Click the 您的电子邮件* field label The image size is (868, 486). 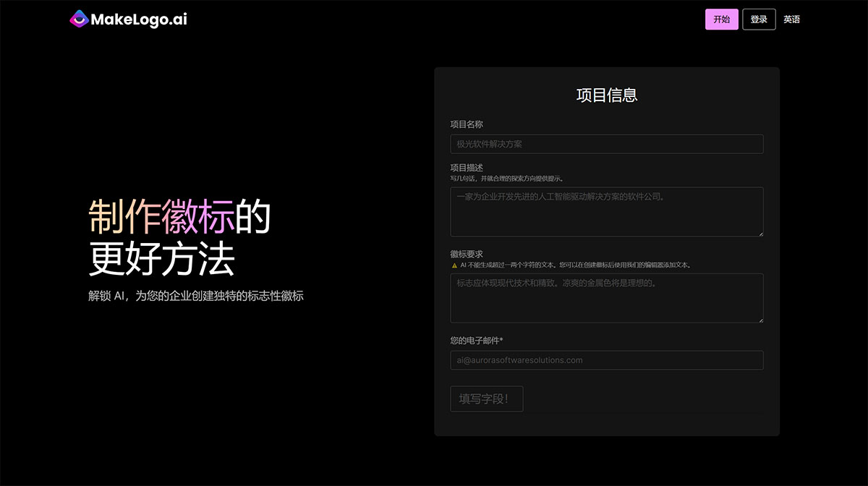pyautogui.click(x=477, y=340)
